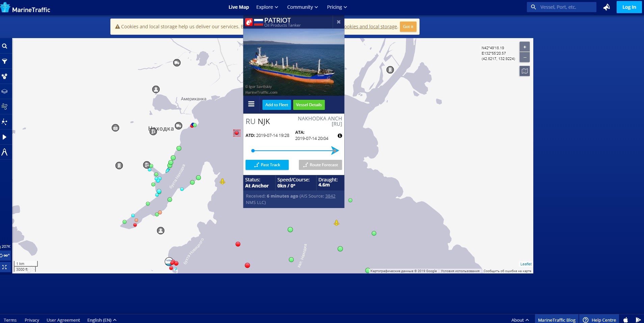This screenshot has width=644, height=323.
Task: Click the yellow anchorage marker in bay
Action: pyautogui.click(x=337, y=223)
